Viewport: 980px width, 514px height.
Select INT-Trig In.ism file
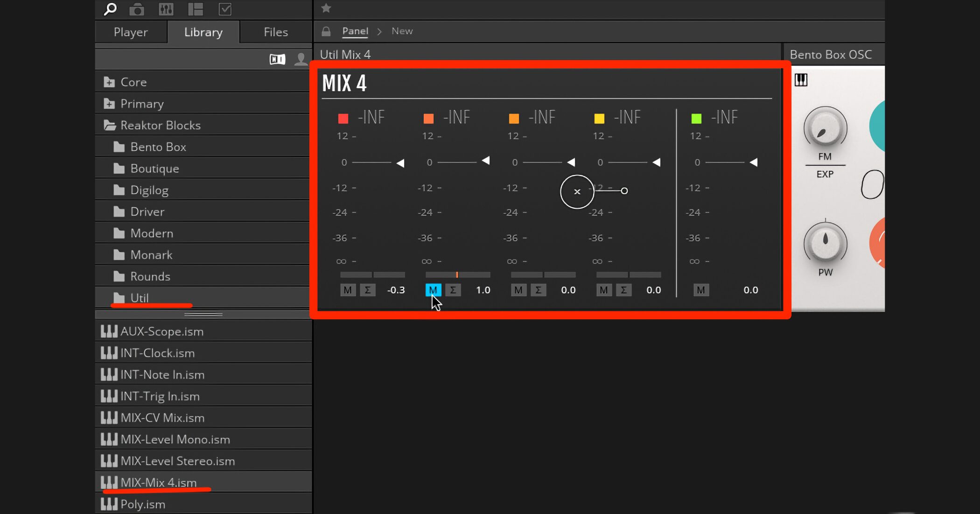coord(203,396)
